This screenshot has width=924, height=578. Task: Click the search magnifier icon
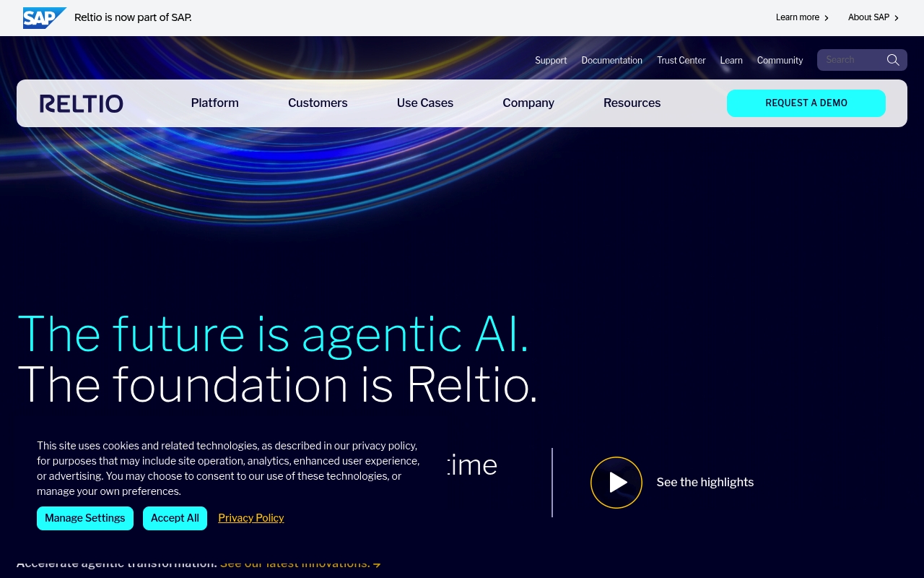click(x=893, y=60)
